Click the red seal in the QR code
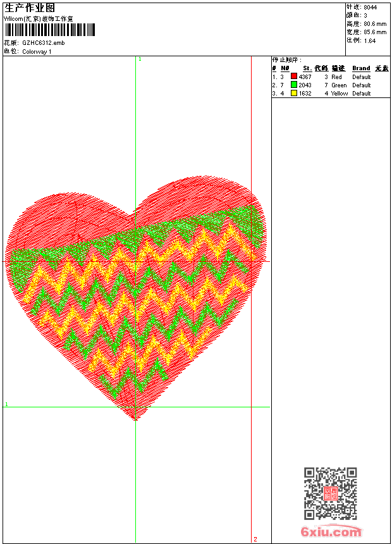392x544 pixels. 330,493
